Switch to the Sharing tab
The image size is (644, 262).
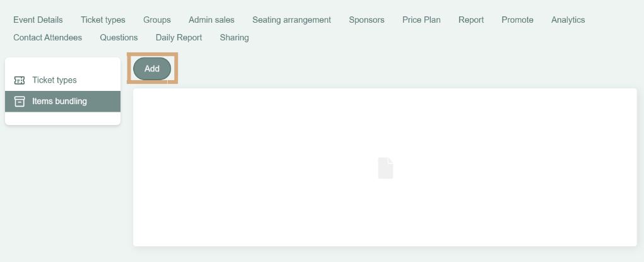234,37
